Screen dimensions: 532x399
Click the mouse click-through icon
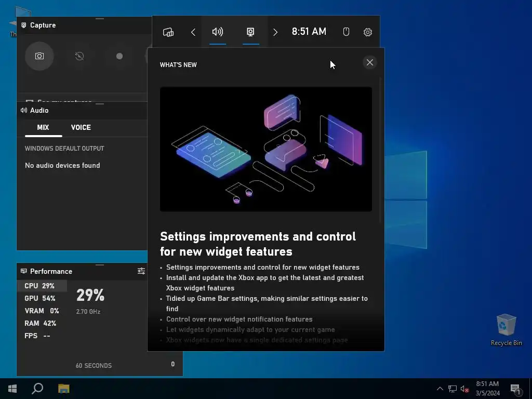point(346,32)
